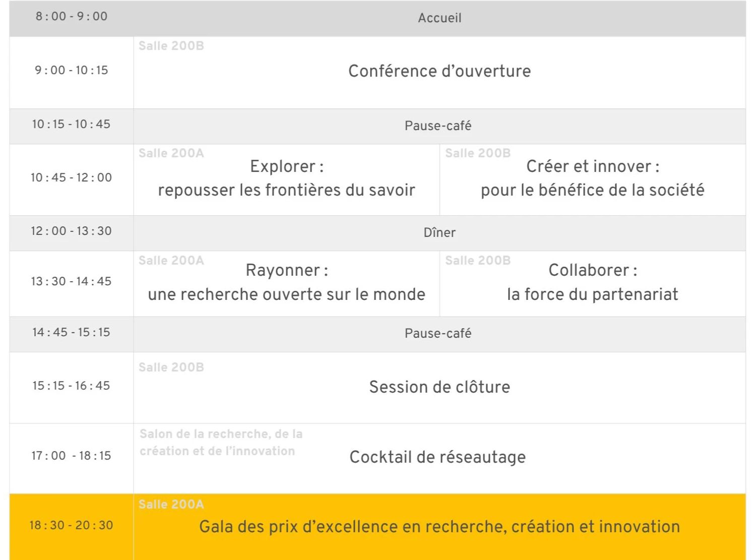Select the 18:30 - 20:30 time slot
The width and height of the screenshot is (756, 560).
pos(71,525)
